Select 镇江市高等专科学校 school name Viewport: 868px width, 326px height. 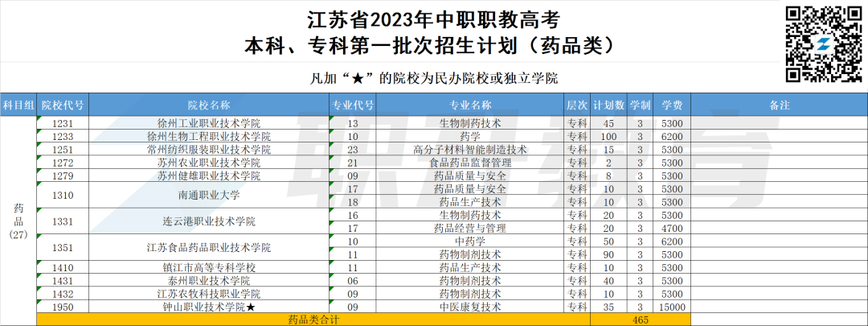pos(209,267)
